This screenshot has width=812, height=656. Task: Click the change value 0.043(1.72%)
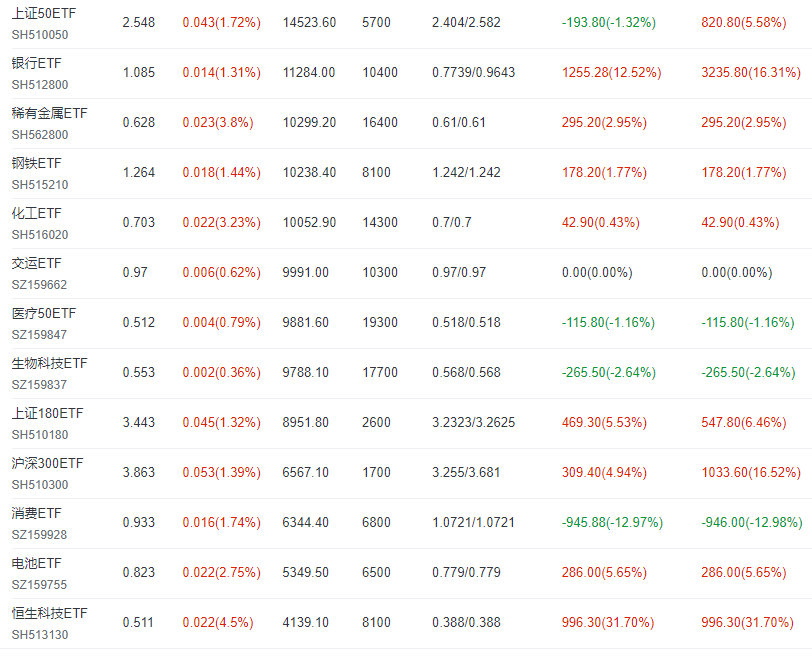click(x=222, y=22)
